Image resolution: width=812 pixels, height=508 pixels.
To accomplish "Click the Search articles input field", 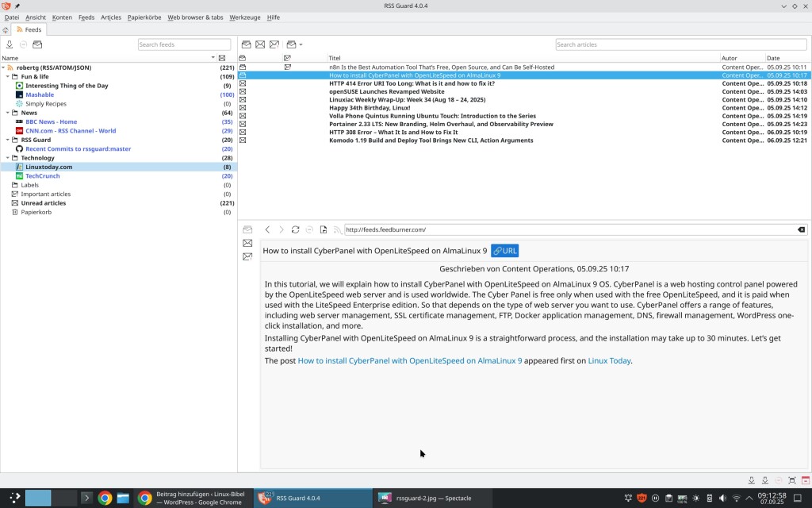I will coord(681,44).
